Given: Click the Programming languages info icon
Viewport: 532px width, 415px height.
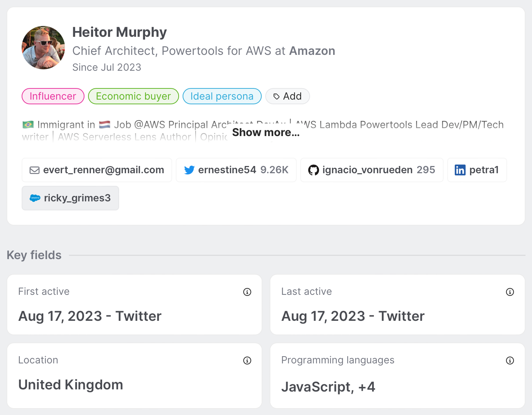Looking at the screenshot, I should pos(510,361).
